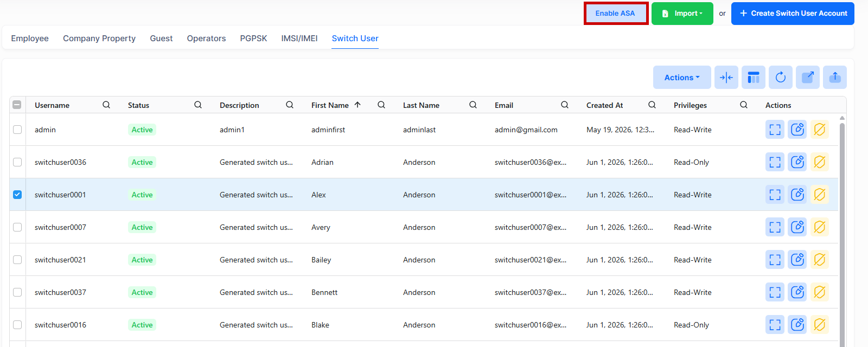868x347 pixels.
Task: Search the Email column
Action: point(565,105)
